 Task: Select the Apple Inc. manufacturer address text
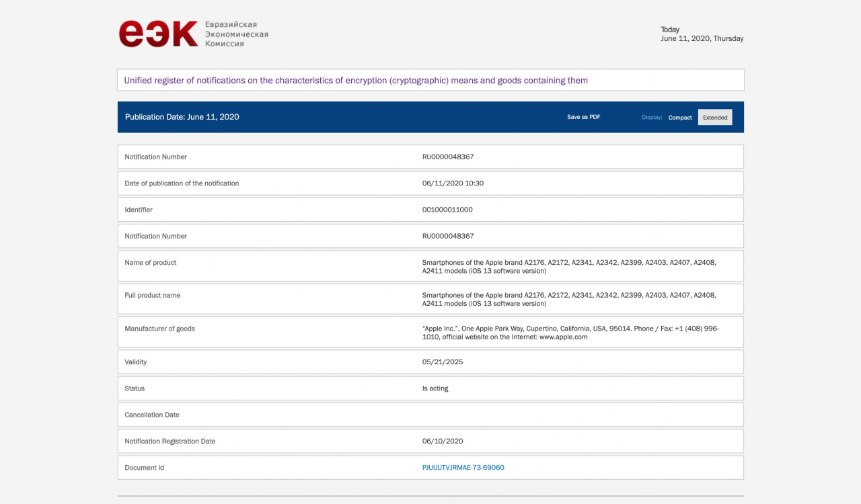coord(570,333)
